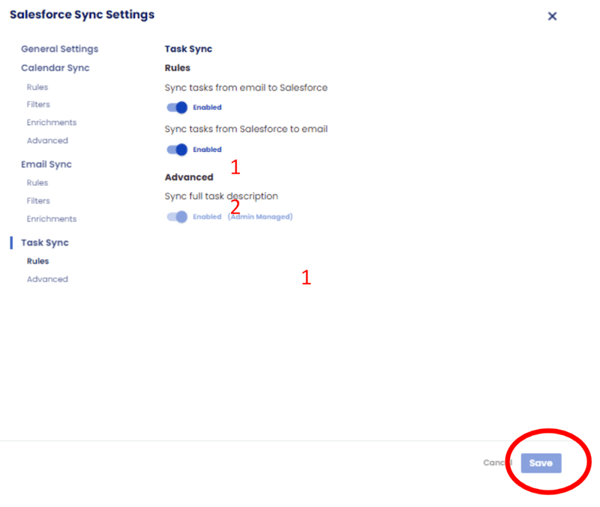Click the Rules heading in content pane

(x=177, y=68)
